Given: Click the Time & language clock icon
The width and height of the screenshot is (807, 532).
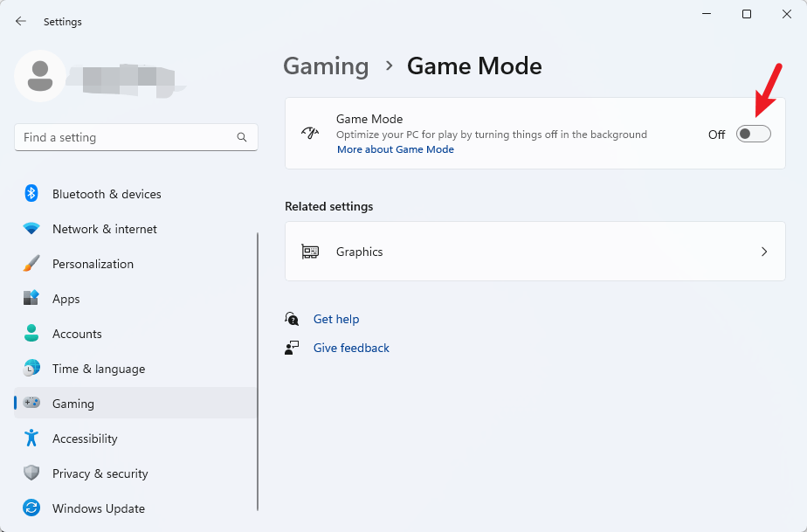Looking at the screenshot, I should (x=31, y=369).
